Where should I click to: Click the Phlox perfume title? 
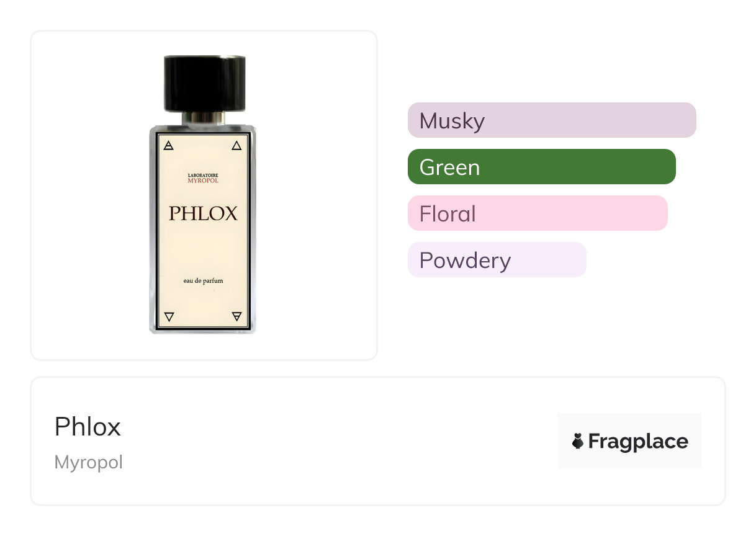(88, 427)
